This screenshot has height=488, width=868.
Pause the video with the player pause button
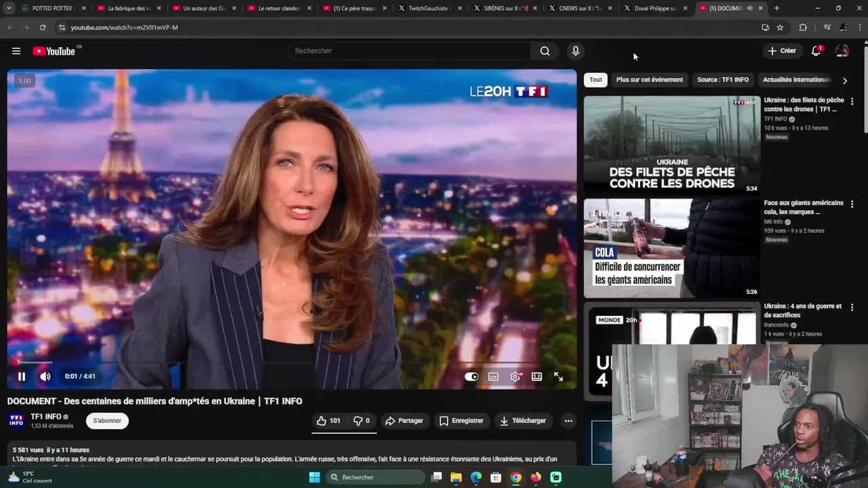pos(22,376)
